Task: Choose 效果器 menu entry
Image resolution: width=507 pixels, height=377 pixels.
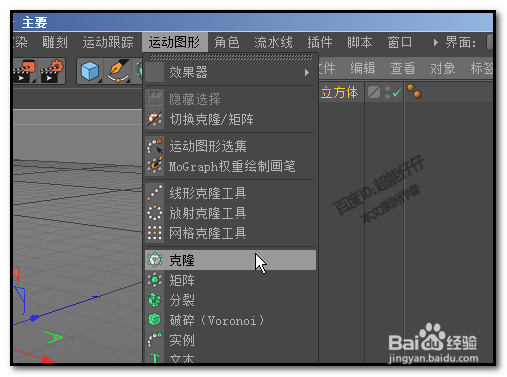Action: coord(230,72)
